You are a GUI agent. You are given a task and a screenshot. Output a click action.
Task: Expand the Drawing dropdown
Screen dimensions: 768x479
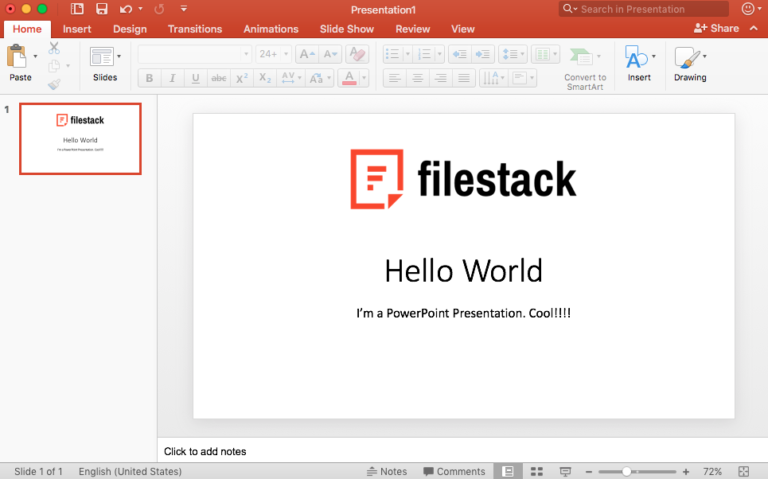point(704,56)
